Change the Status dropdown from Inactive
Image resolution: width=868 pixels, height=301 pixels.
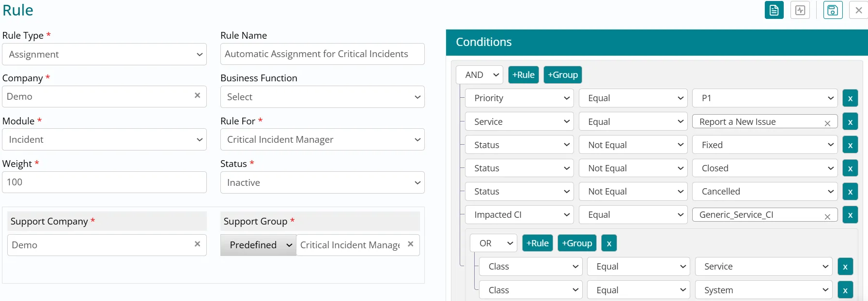(x=322, y=182)
